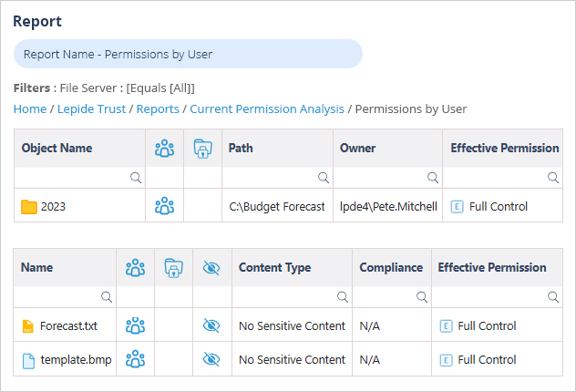
Task: Click the search icon under Name column
Action: pyautogui.click(x=107, y=297)
